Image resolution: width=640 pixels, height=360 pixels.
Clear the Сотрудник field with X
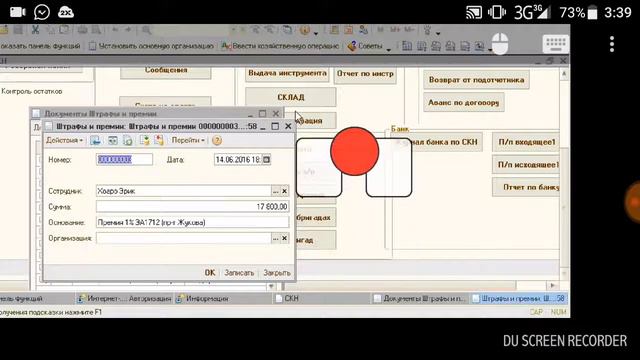click(x=284, y=191)
